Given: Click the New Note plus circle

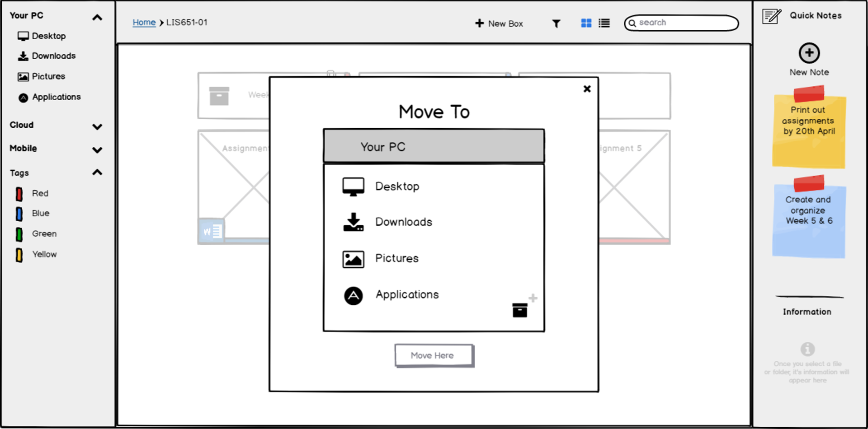Looking at the screenshot, I should (809, 53).
